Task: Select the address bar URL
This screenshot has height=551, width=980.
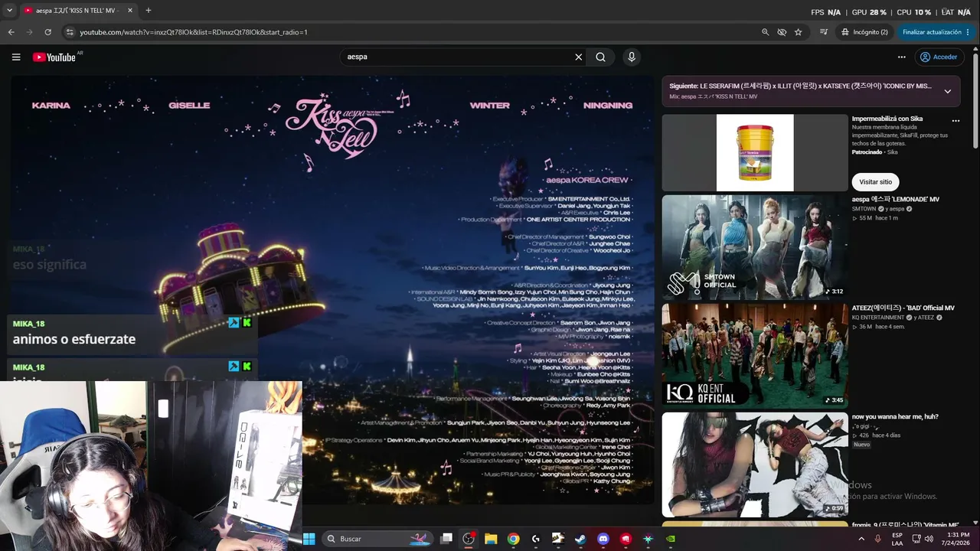Action: pyautogui.click(x=194, y=32)
